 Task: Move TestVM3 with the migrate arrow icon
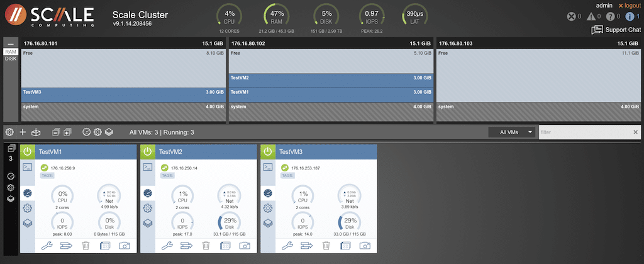coord(307,246)
